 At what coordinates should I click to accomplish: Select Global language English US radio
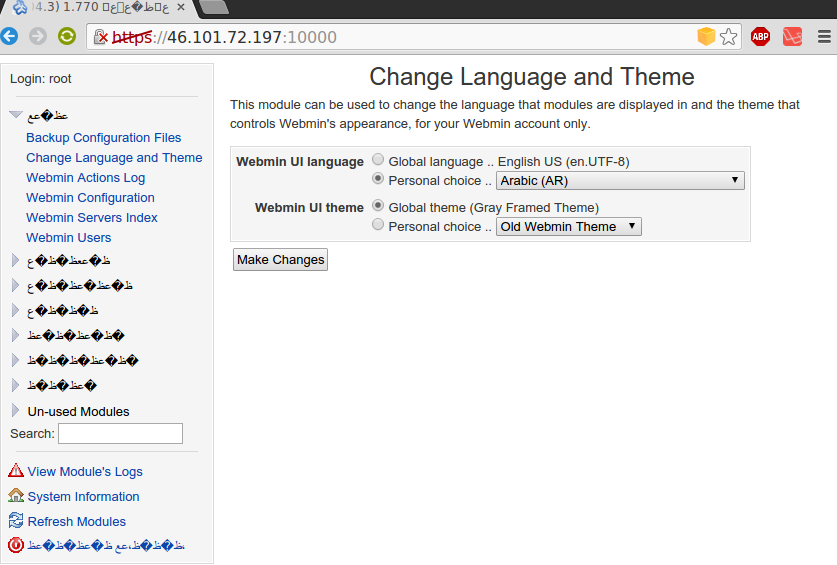click(x=378, y=159)
